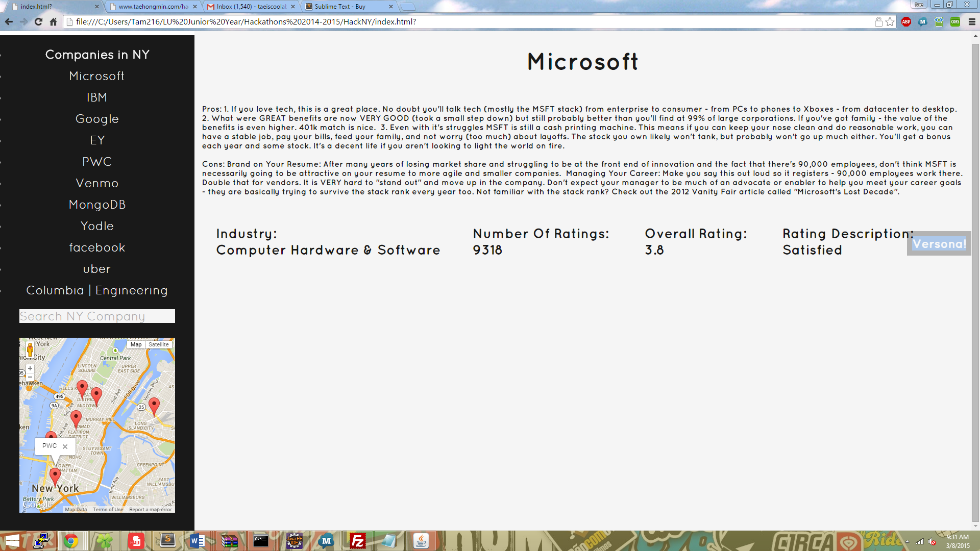The height and width of the screenshot is (551, 980).
Task: Open the MongoDB company link
Action: click(97, 205)
